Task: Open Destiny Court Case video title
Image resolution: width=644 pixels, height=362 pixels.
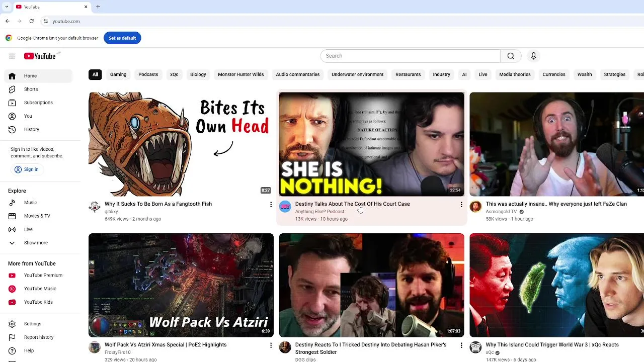Action: (352, 204)
